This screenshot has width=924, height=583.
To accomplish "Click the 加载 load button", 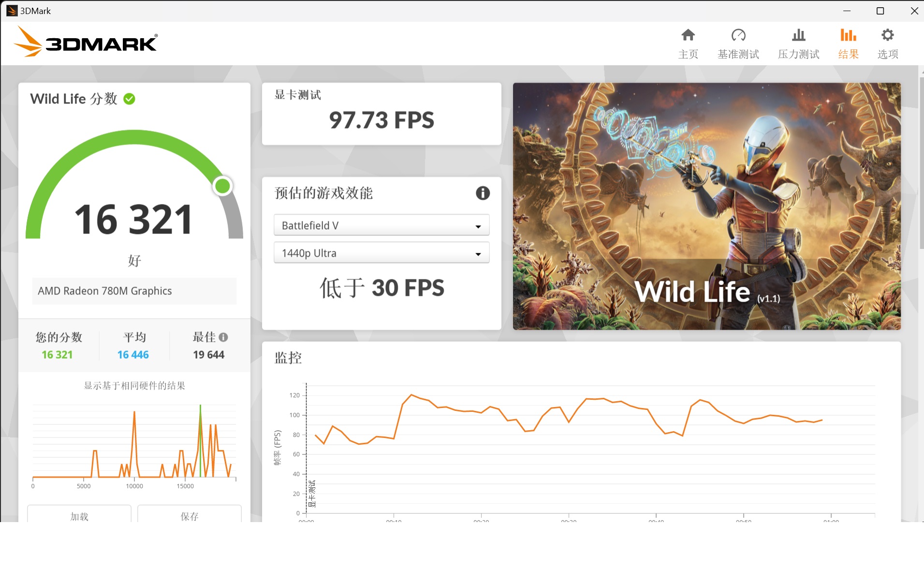I will (x=79, y=514).
